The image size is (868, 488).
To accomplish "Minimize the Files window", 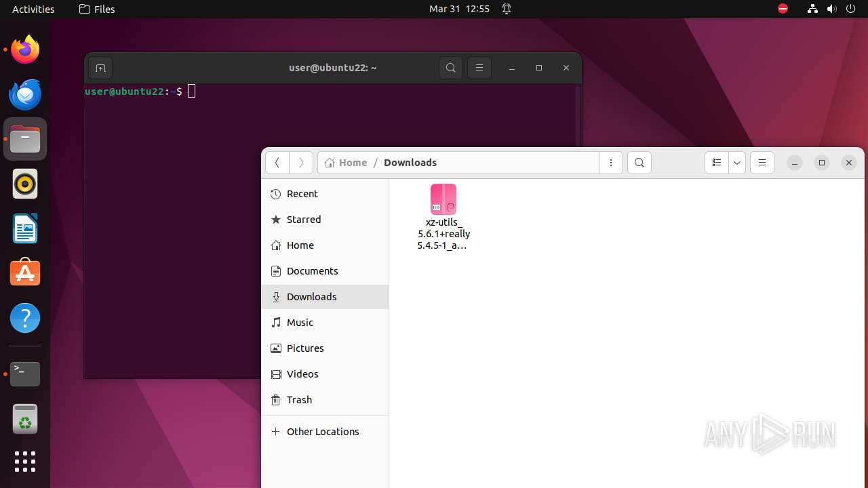I will coord(795,163).
